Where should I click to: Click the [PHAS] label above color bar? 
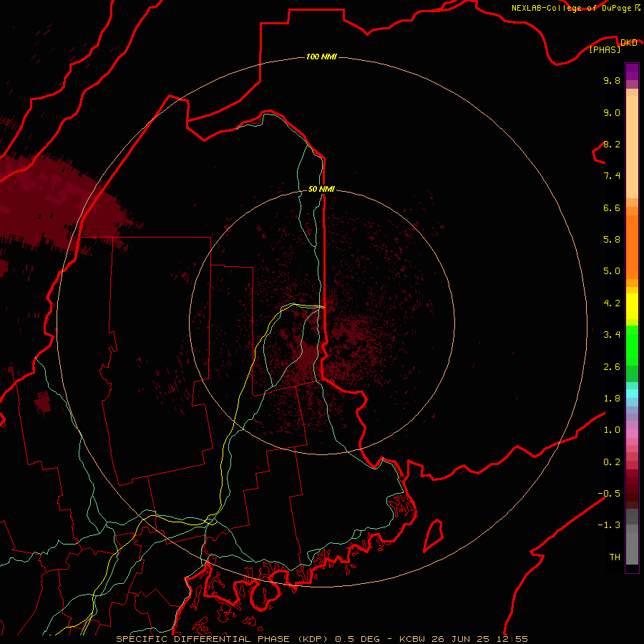point(605,49)
